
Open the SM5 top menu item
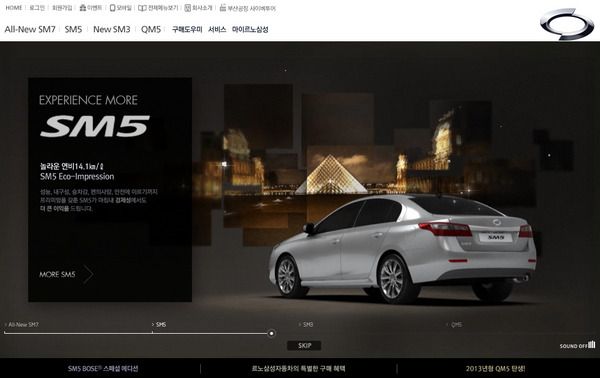73,29
